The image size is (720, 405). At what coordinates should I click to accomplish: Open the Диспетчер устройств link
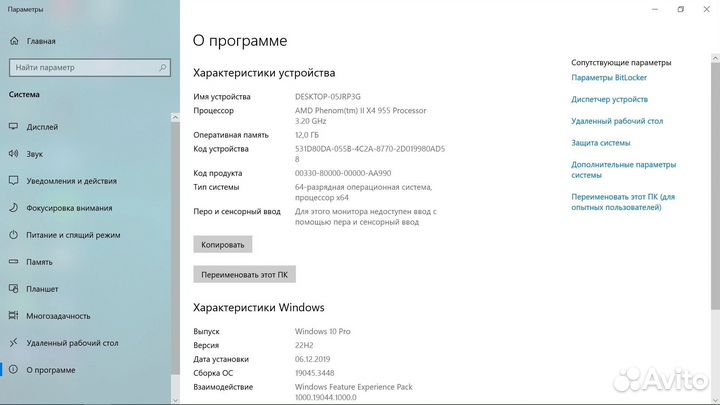click(610, 100)
